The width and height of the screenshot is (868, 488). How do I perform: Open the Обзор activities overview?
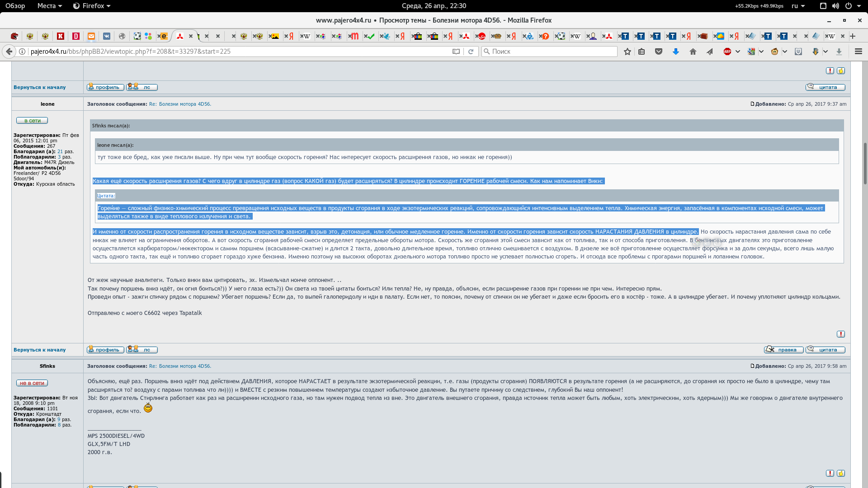pyautogui.click(x=15, y=6)
